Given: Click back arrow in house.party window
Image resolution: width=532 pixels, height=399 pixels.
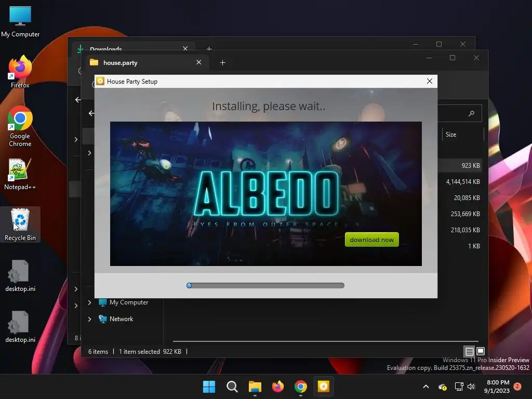Looking at the screenshot, I should (x=91, y=113).
